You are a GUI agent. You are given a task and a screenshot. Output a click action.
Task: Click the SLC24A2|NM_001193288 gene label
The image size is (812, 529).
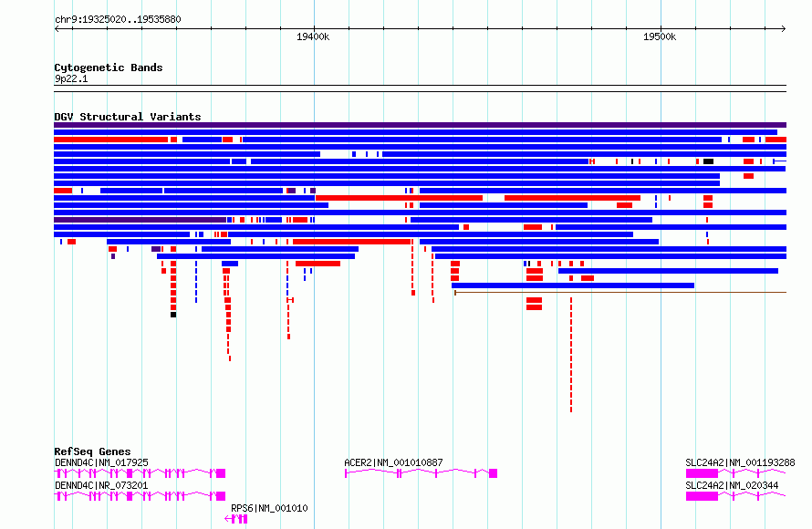[740, 462]
